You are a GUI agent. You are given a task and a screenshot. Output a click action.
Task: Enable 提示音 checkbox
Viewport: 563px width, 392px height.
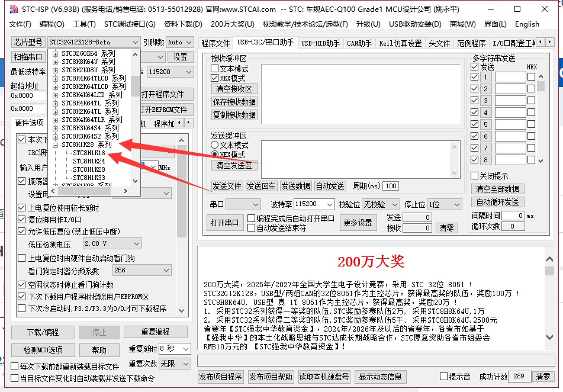pyautogui.click(x=444, y=376)
